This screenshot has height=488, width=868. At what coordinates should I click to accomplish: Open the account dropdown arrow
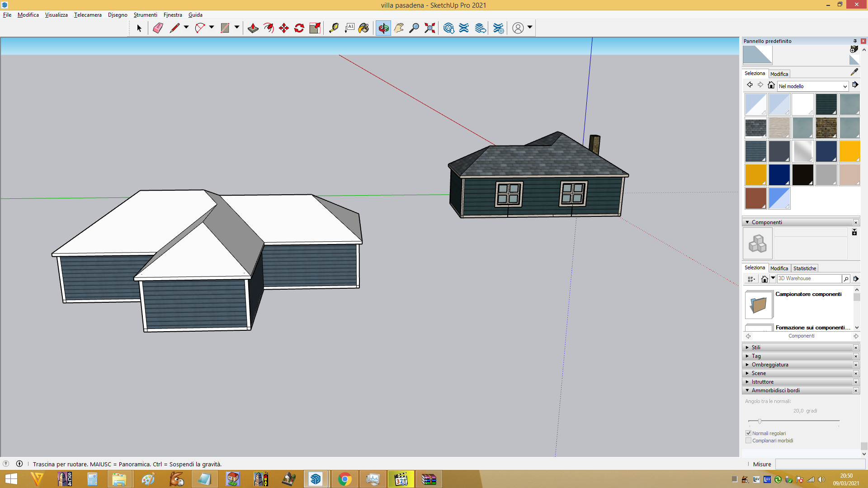[x=530, y=28]
